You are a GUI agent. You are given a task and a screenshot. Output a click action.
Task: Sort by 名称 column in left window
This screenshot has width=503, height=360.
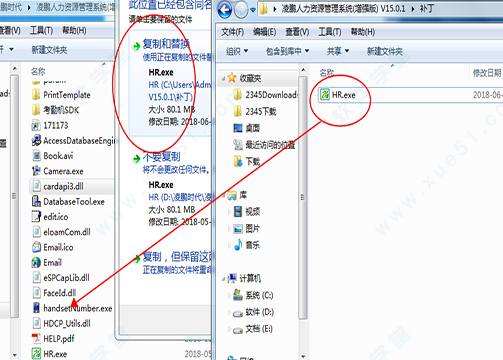38,71
